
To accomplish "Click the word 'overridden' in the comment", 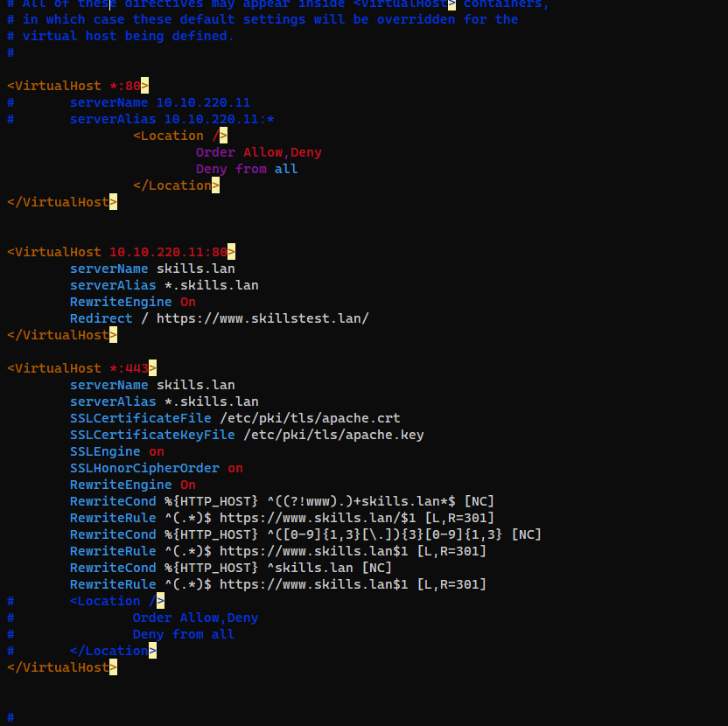I will click(416, 19).
